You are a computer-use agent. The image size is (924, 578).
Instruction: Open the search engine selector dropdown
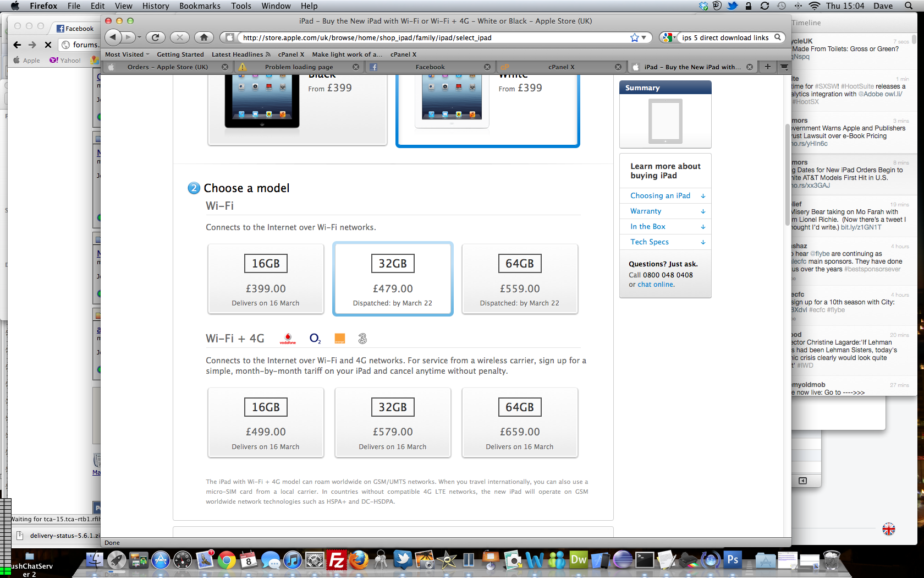[669, 37]
